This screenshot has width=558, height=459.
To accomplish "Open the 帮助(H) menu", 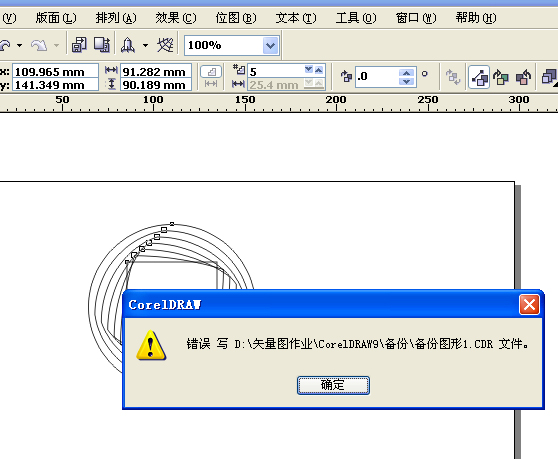I will pos(476,18).
